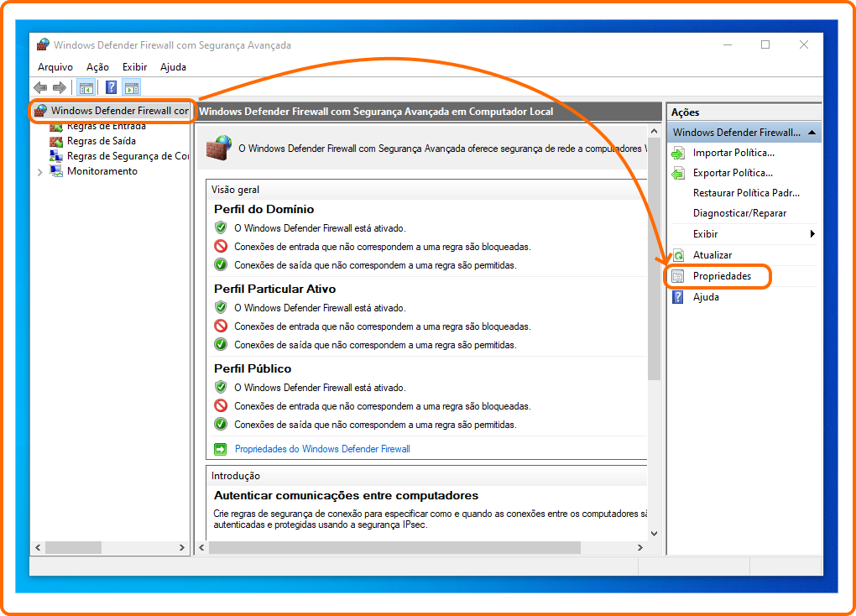Click Diagnosticar/Reparar action

(x=739, y=213)
